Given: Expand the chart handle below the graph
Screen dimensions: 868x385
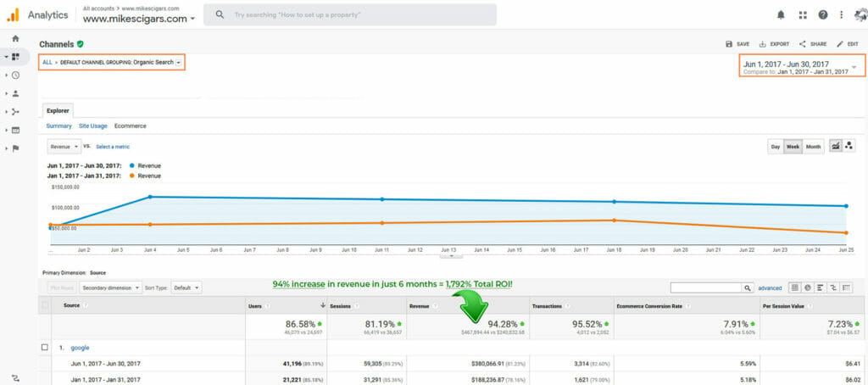Looking at the screenshot, I should [453, 255].
